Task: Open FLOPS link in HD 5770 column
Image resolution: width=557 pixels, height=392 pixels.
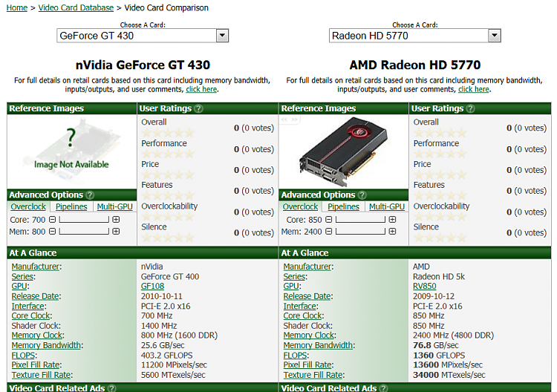Action: click(x=295, y=355)
